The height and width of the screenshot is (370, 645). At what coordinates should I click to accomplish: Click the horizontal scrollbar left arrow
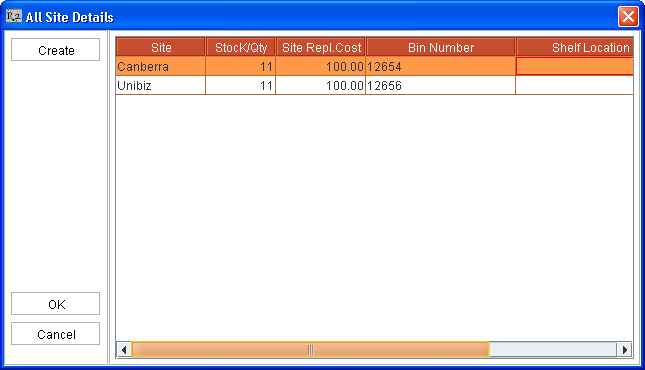click(124, 350)
